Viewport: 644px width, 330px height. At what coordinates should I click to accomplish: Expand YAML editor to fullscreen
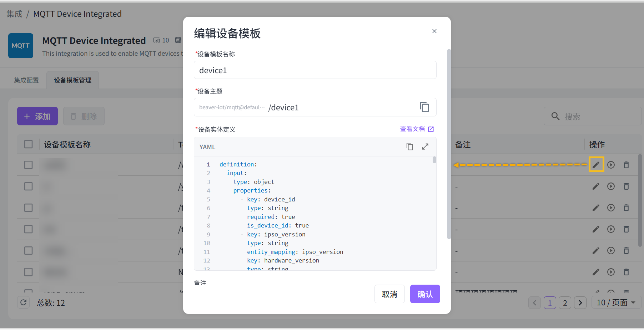(x=425, y=147)
